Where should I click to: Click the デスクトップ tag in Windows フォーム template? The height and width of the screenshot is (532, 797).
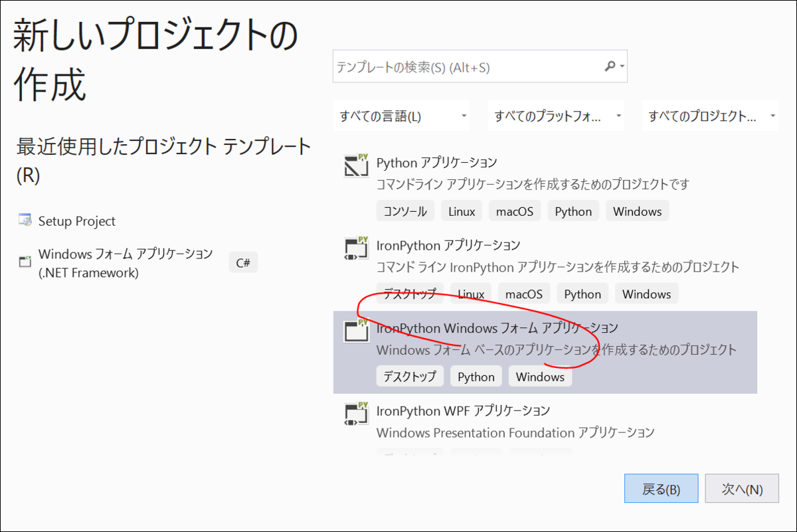click(410, 377)
